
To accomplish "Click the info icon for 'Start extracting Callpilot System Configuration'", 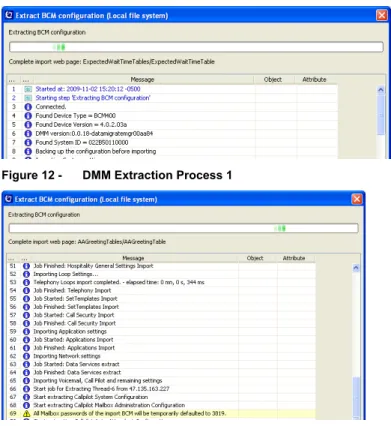I will click(26, 397).
